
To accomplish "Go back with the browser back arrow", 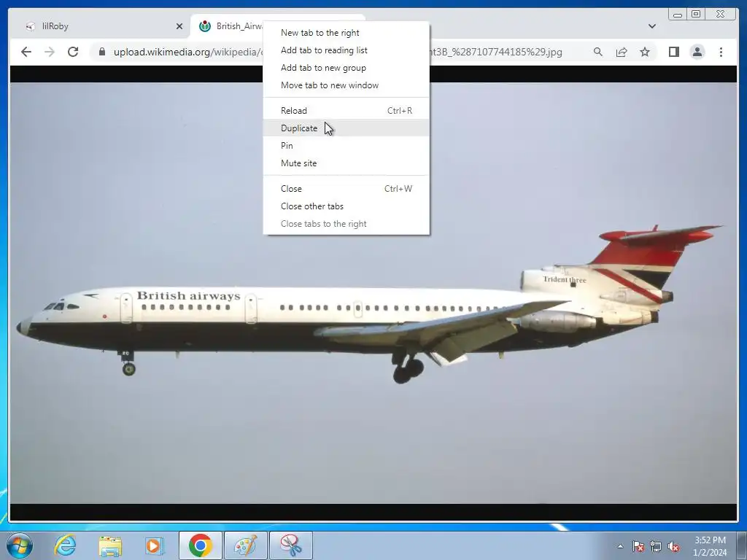I will click(26, 52).
